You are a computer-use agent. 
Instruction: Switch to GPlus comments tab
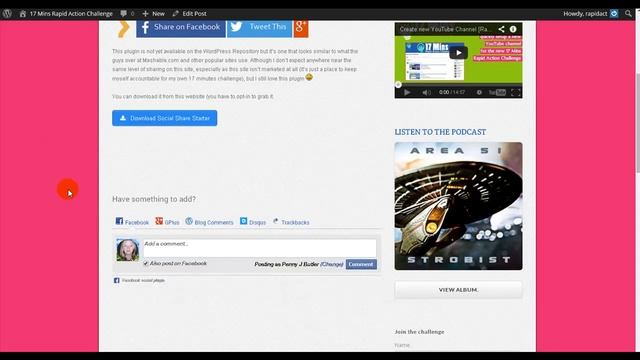[167, 222]
